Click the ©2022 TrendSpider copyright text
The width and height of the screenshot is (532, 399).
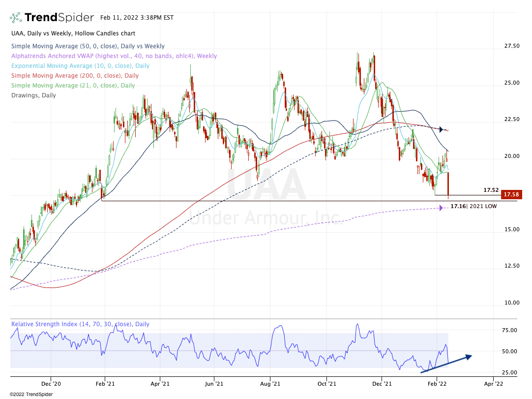31,394
